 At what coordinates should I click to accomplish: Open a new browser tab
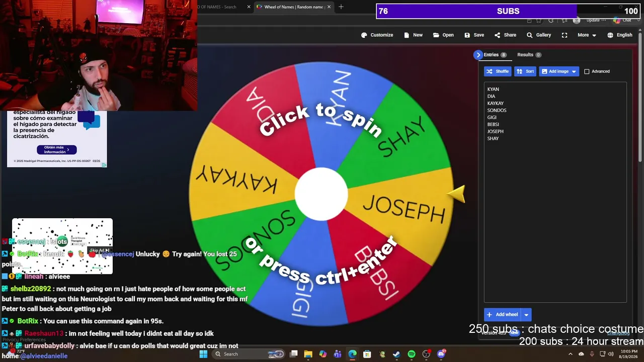click(341, 7)
